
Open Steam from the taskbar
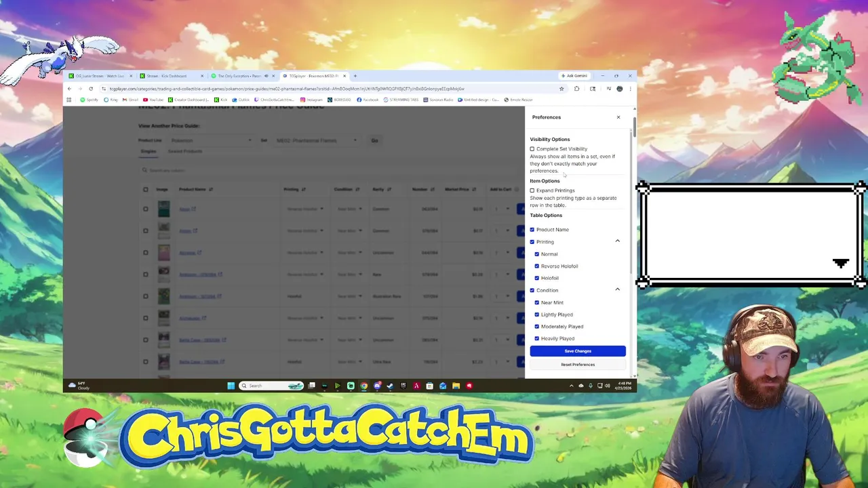[390, 386]
